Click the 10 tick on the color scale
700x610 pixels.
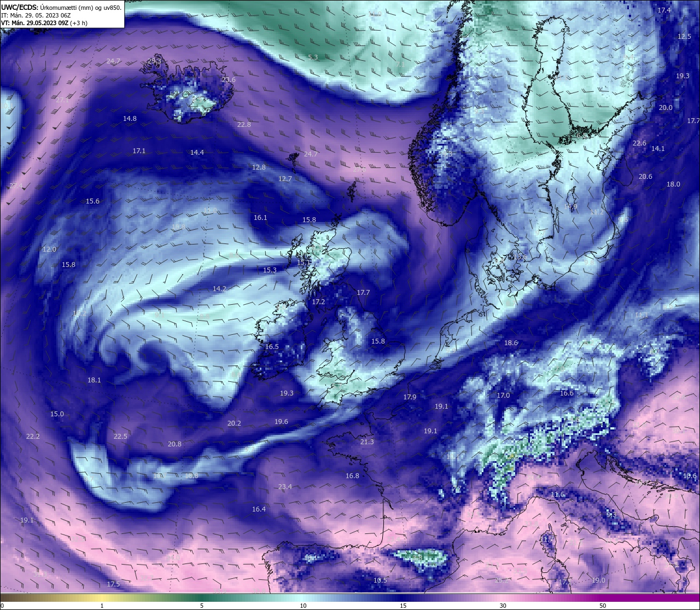click(303, 606)
